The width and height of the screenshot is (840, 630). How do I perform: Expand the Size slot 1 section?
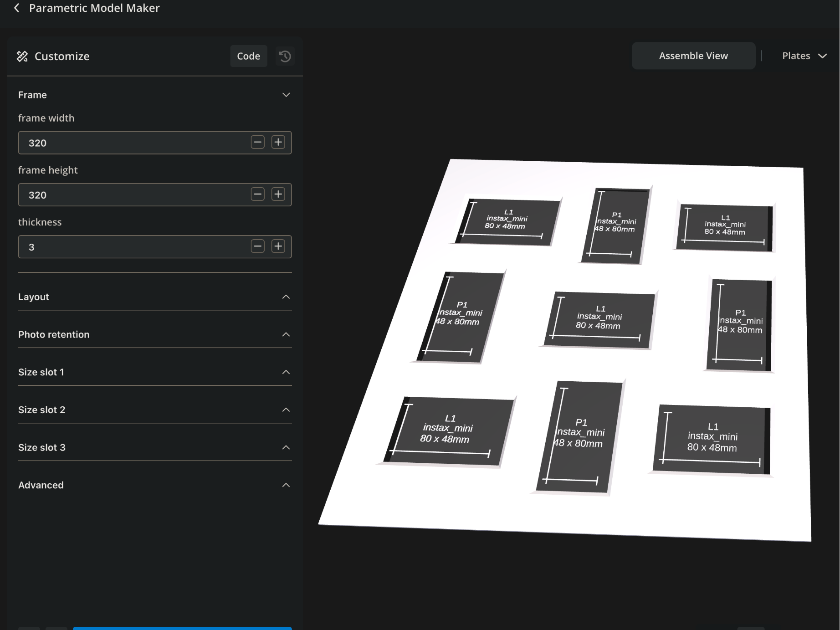(155, 372)
